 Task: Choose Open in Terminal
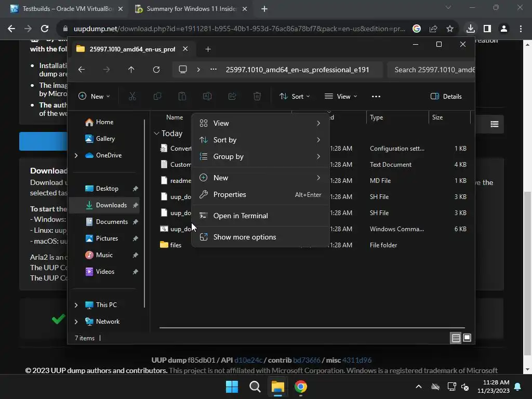point(261,216)
